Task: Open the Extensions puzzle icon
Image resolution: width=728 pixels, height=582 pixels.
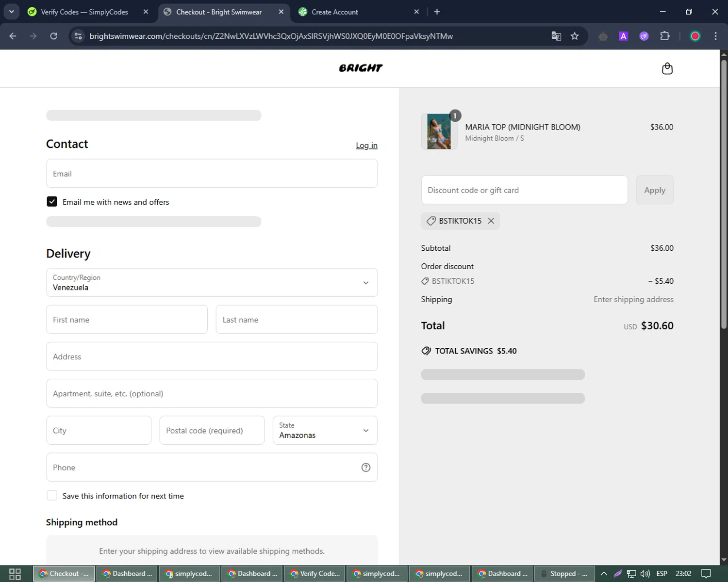Action: click(665, 36)
